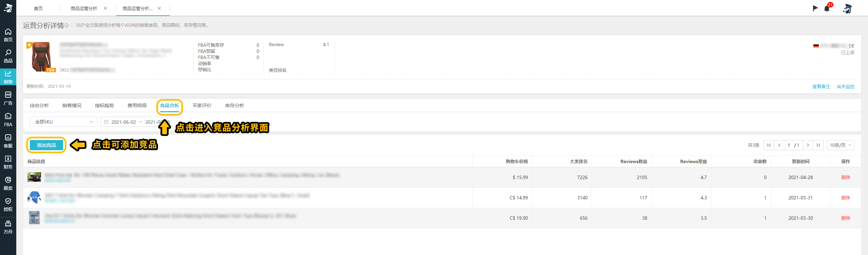Click the 查看备注 link
This screenshot has width=868, height=255.
pos(821,86)
